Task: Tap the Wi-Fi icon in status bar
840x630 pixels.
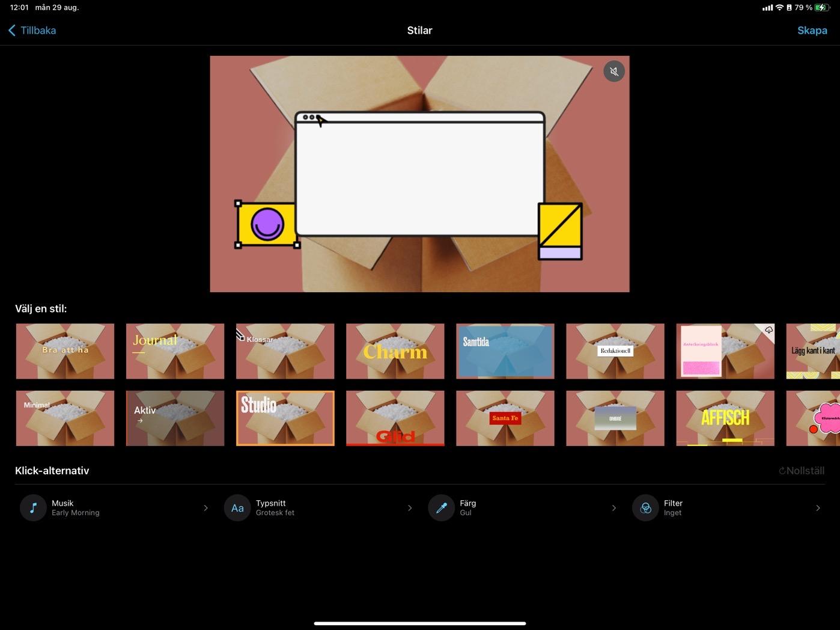Action: (x=779, y=7)
